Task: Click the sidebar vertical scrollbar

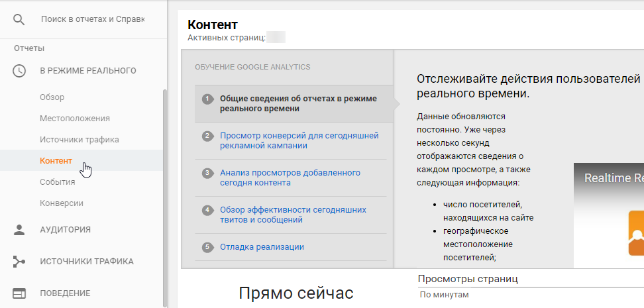Action: (x=165, y=197)
